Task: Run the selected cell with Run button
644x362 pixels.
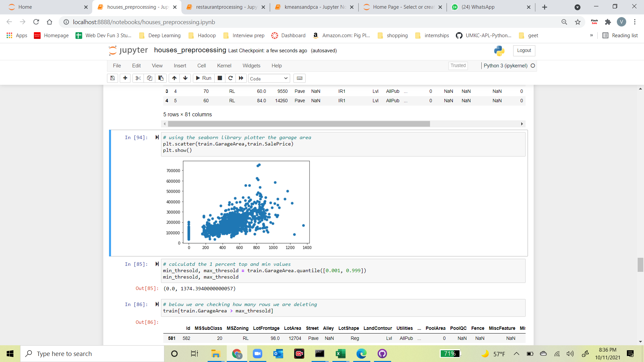Action: tap(203, 78)
